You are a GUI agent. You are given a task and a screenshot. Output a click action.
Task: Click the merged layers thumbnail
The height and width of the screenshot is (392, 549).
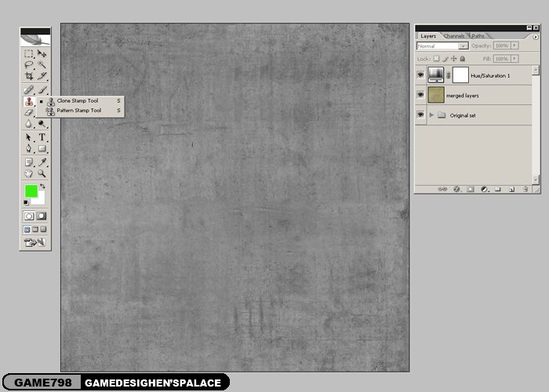[x=436, y=95]
